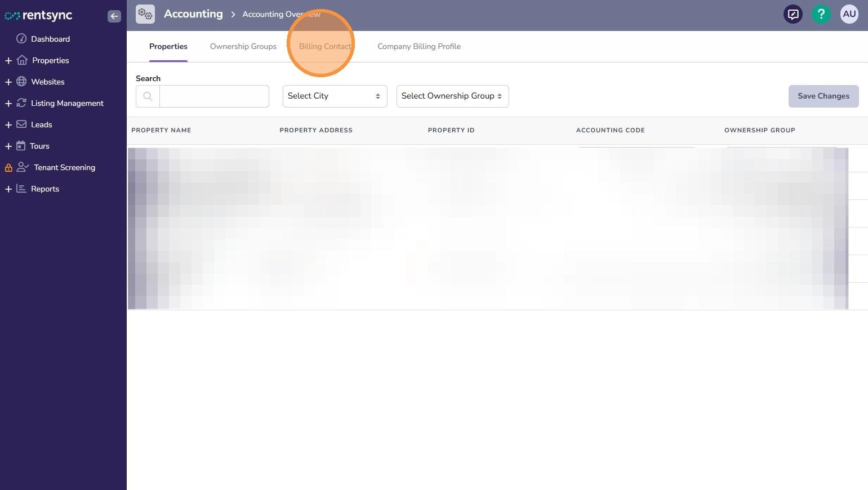Expand the Websites sidebar section
Screen dimensions: 868x490
[8, 82]
